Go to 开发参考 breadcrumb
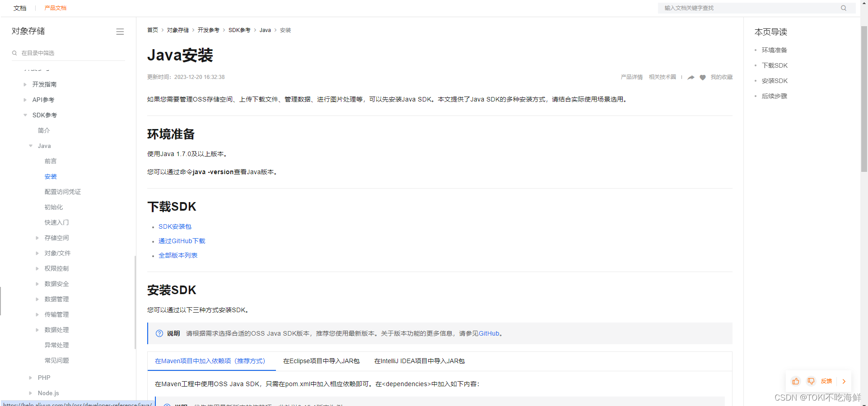 pos(209,30)
